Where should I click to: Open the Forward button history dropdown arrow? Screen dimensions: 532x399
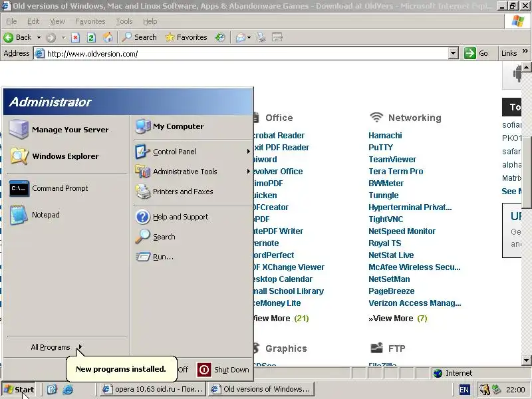[x=63, y=37]
